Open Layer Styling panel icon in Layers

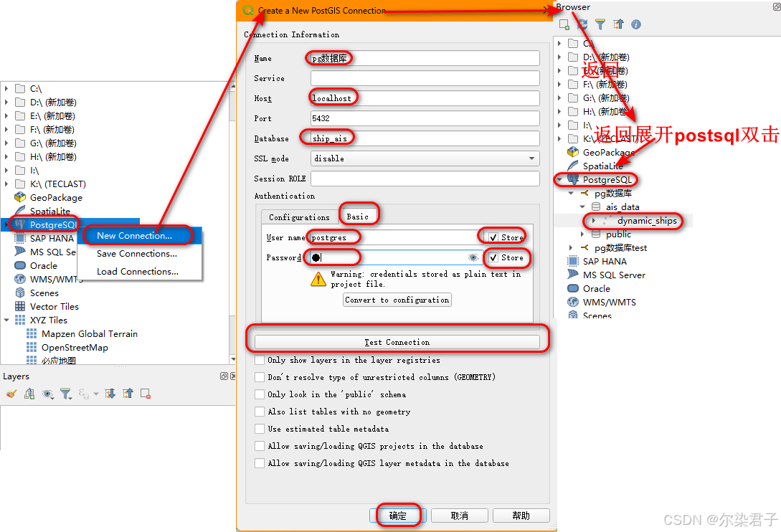(11, 394)
